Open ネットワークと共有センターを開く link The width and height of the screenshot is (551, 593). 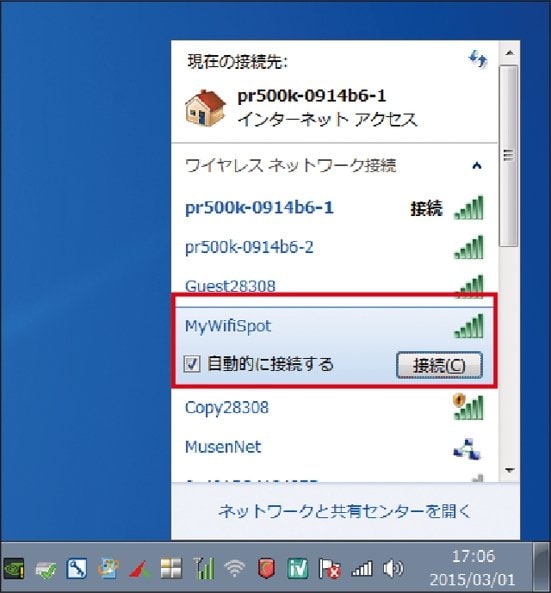coord(345,511)
